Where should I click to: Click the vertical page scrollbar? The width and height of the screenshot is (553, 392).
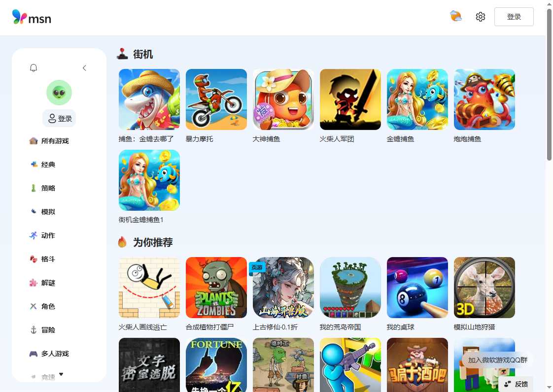coord(550,85)
